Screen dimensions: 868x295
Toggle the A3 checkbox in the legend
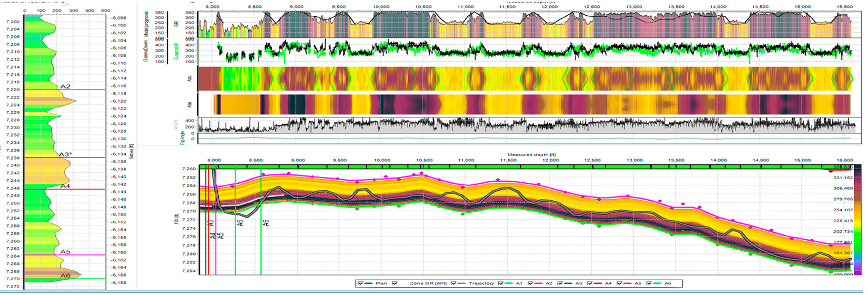(560, 283)
